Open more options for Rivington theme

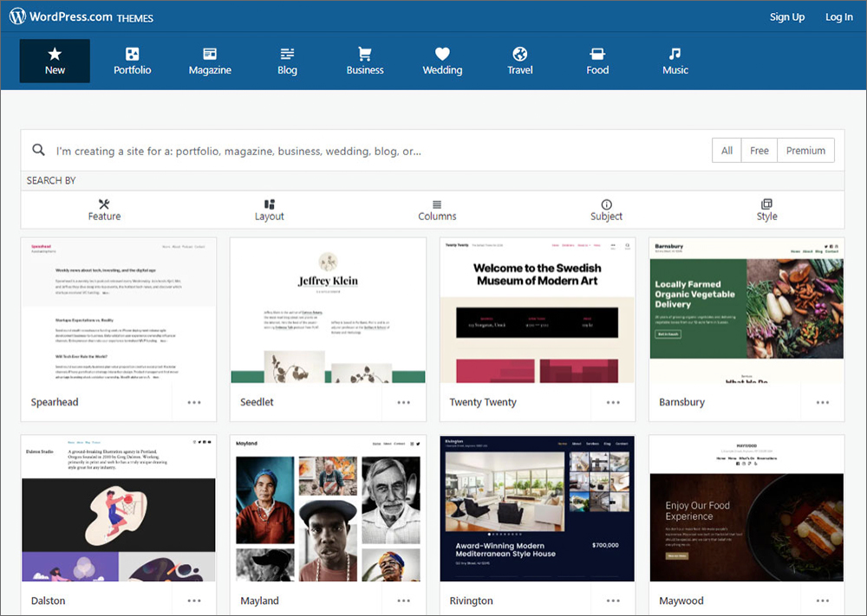(613, 600)
